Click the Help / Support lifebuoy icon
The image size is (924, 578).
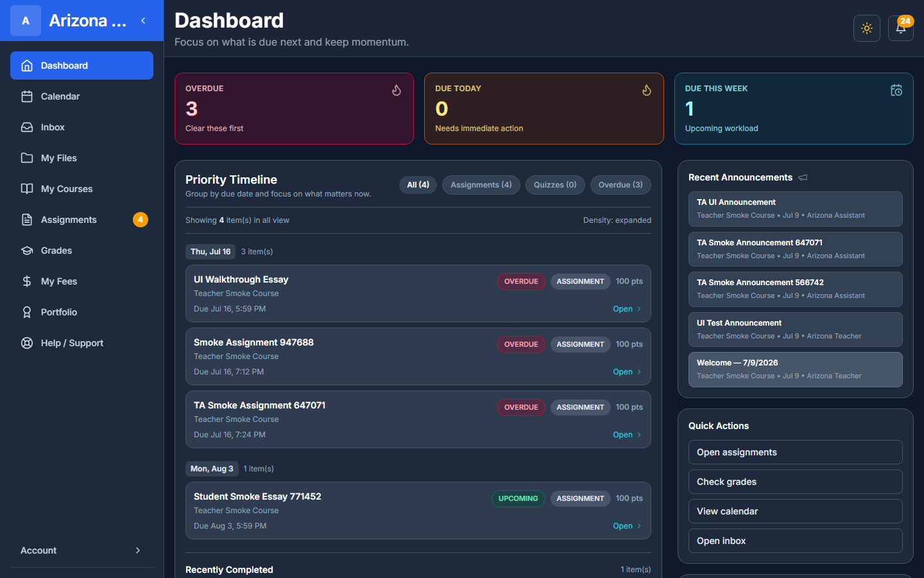point(27,343)
